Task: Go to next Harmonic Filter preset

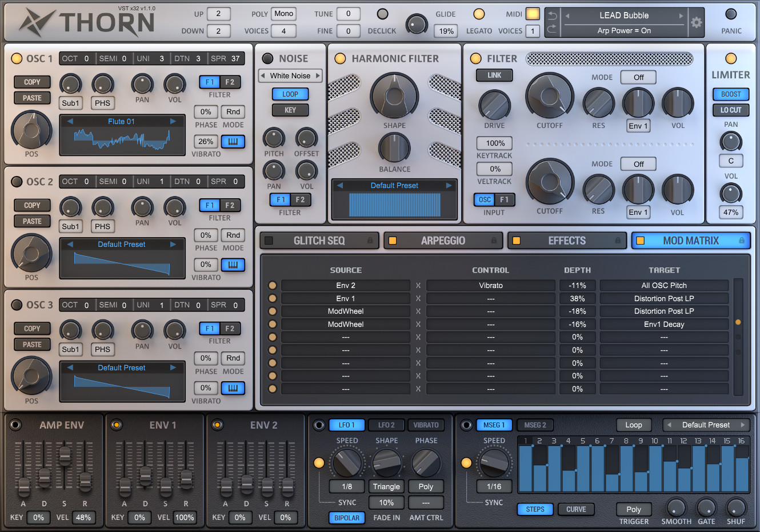Action: coord(449,186)
